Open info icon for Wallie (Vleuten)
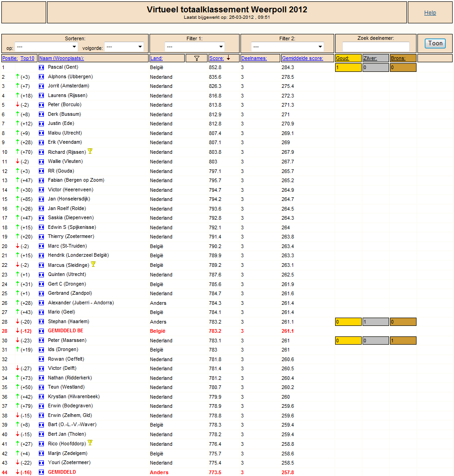The image size is (454, 476). 41,162
